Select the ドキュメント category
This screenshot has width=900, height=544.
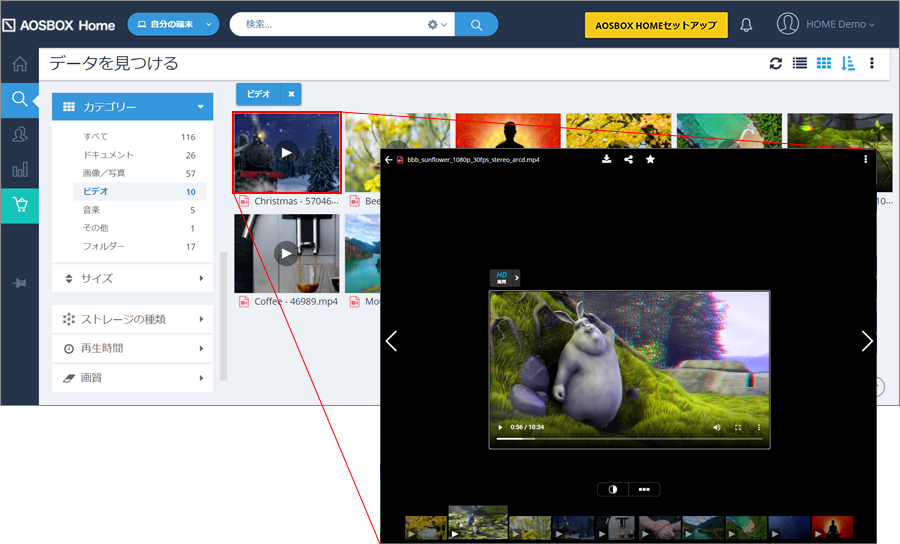[139, 155]
